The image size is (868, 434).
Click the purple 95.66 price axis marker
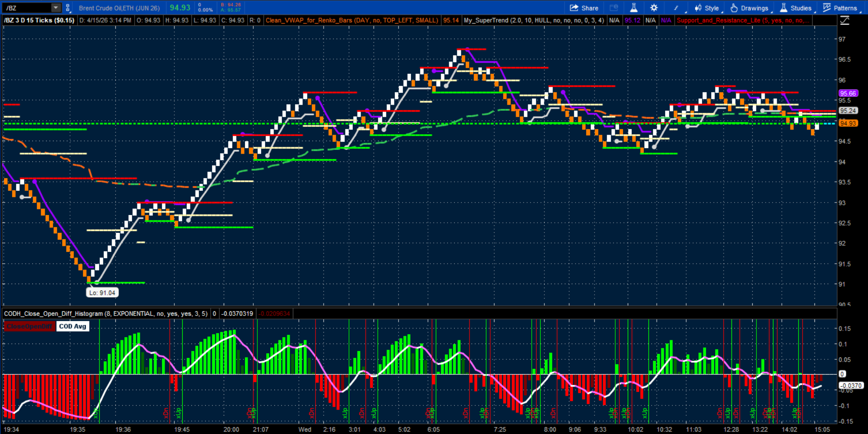tap(848, 93)
